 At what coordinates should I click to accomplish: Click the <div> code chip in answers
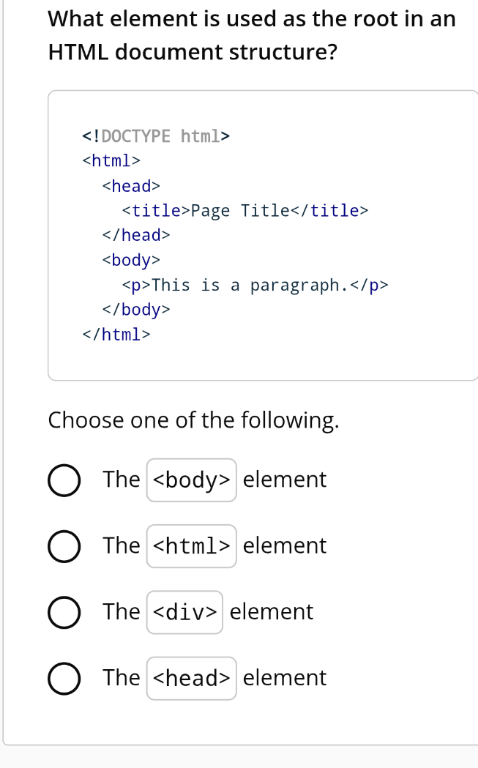185,612
